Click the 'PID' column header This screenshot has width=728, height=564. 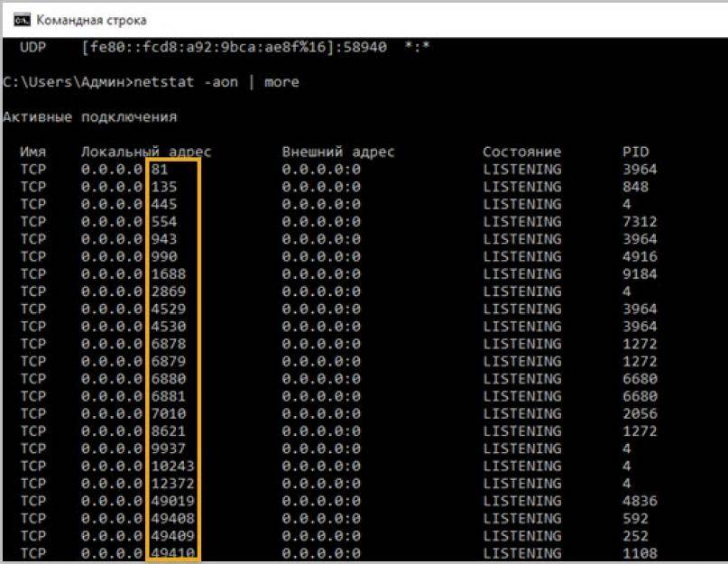point(636,152)
